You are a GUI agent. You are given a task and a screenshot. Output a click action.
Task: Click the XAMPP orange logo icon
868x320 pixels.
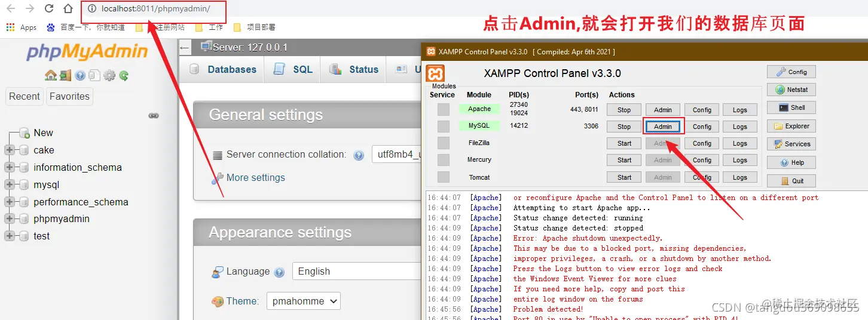(435, 73)
